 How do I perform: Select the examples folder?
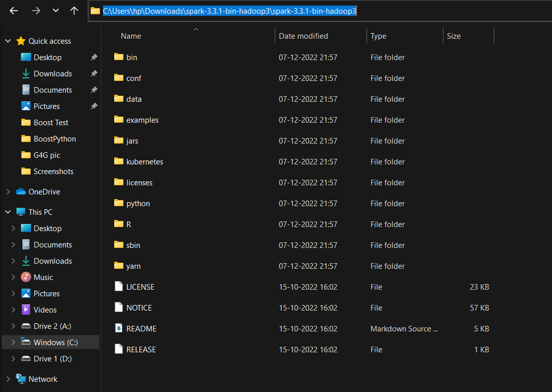coord(142,120)
